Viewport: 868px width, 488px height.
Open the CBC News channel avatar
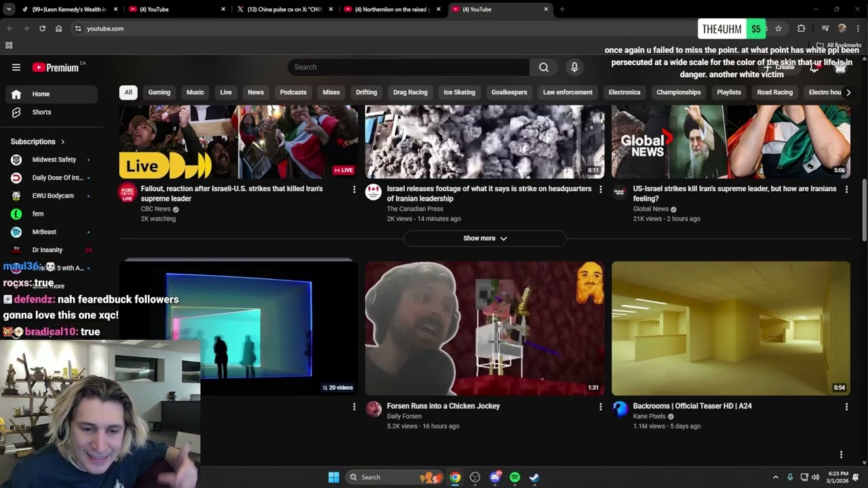click(127, 192)
